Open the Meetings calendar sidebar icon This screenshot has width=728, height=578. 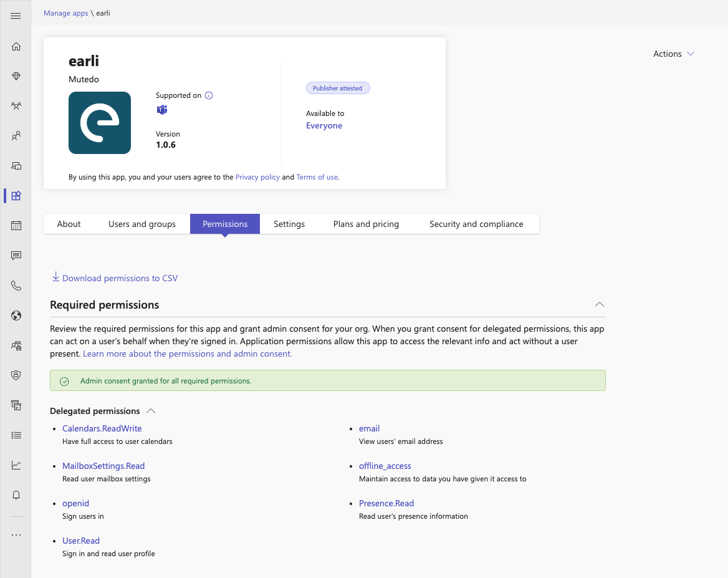point(16,226)
